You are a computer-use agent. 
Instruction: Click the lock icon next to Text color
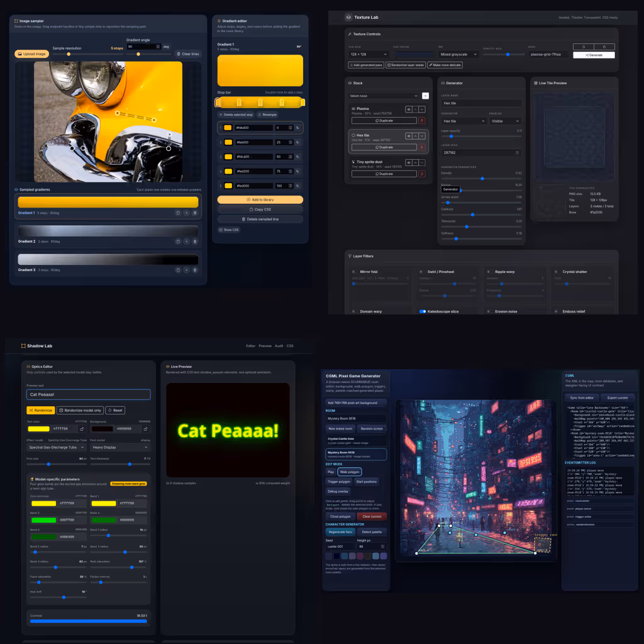tap(82, 429)
